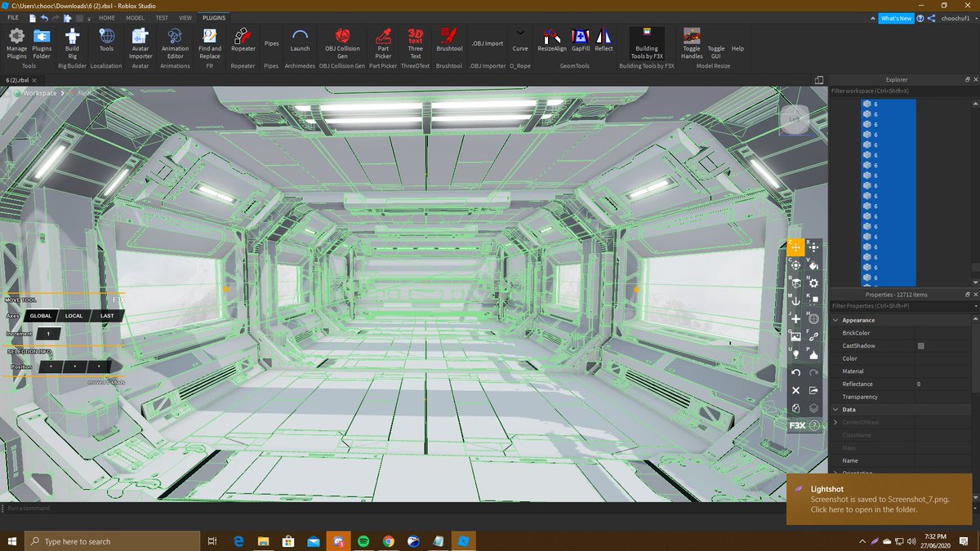Undo the last F3X action

(x=796, y=372)
